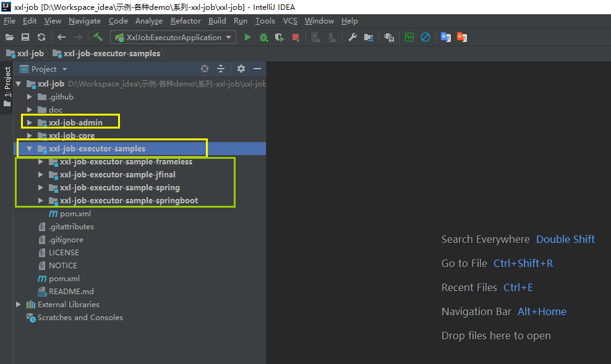This screenshot has width=611, height=364.
Task: Open the View menu
Action: tap(53, 21)
